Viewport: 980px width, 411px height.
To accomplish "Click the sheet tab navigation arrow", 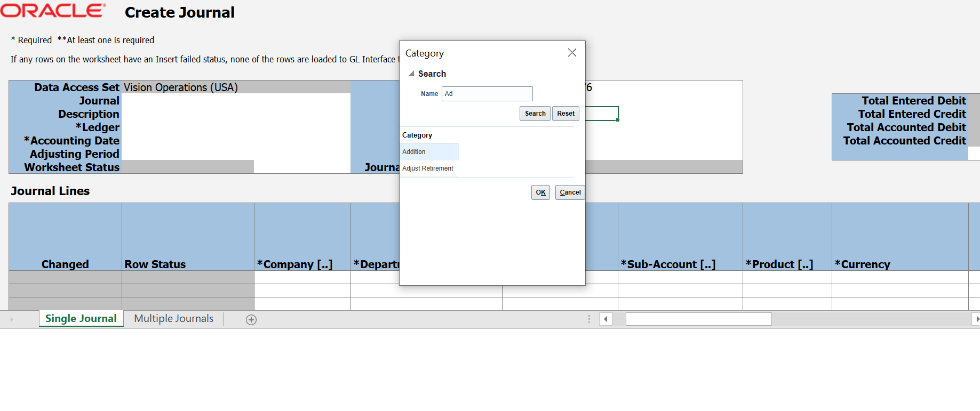I will [x=12, y=320].
